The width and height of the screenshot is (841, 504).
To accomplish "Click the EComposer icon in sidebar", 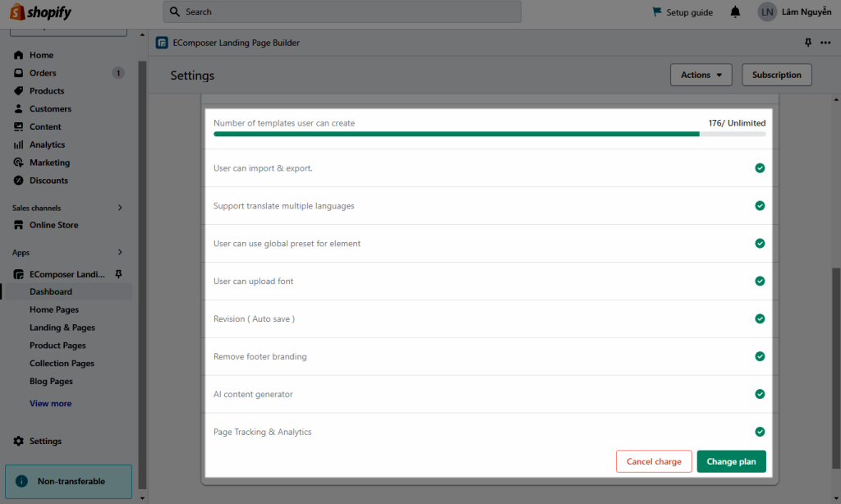I will point(19,274).
